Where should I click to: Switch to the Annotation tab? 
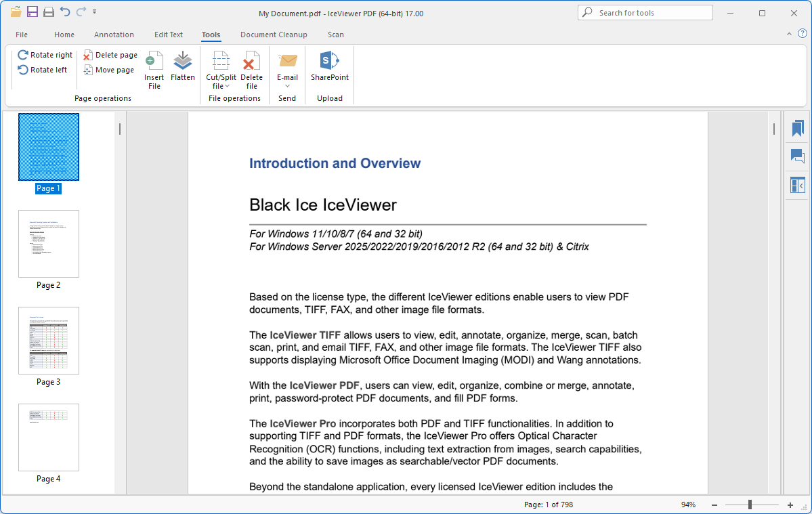[x=114, y=35]
